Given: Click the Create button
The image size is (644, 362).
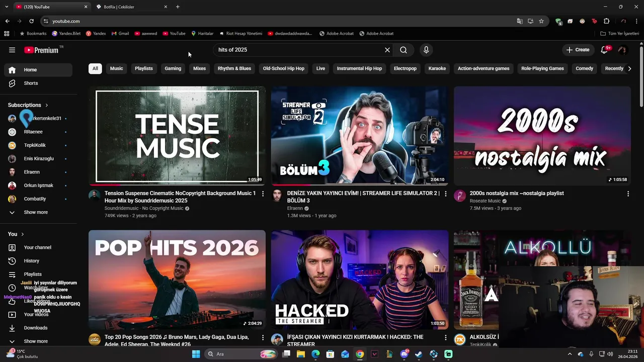Looking at the screenshot, I should 578,50.
